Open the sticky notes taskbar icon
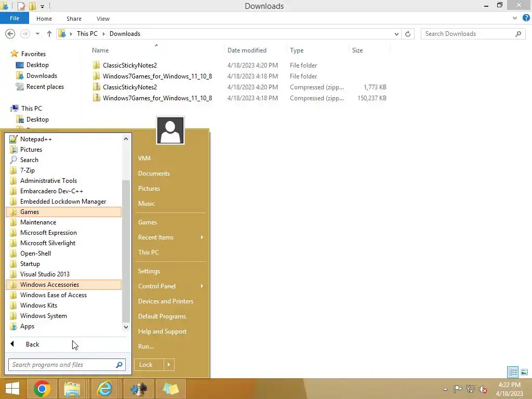 [x=170, y=389]
